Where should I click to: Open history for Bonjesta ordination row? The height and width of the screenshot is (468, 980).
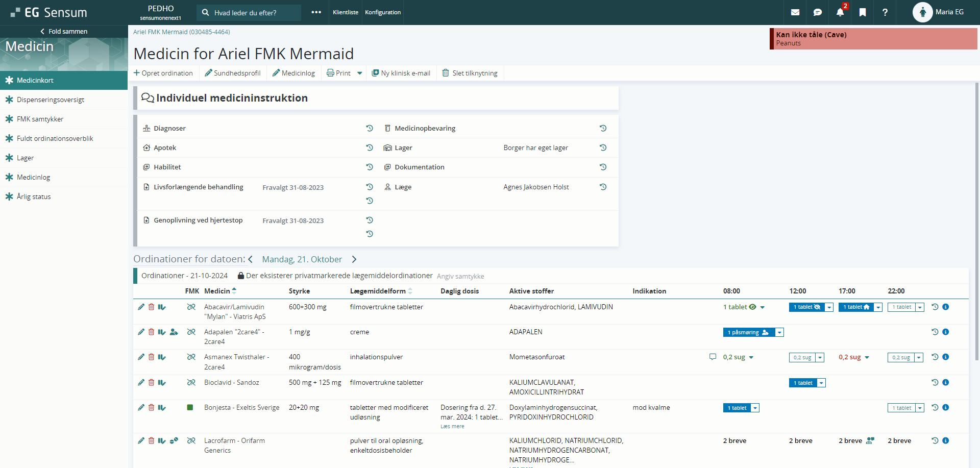935,407
